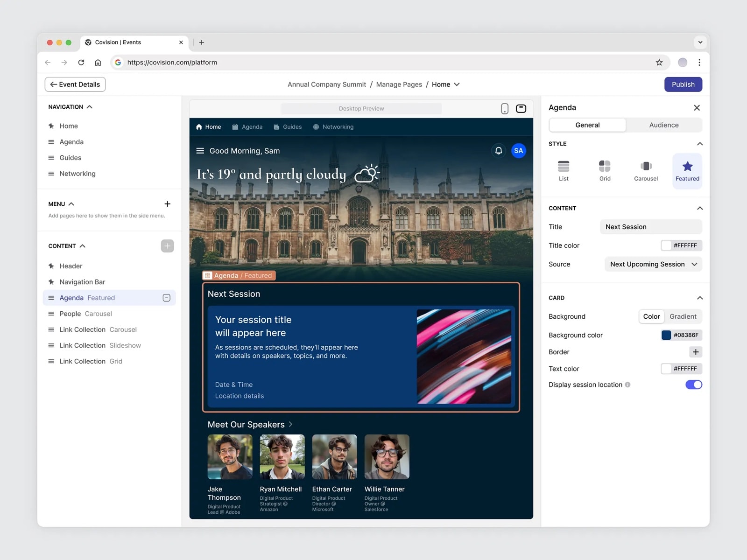Collapse the CARD section

pyautogui.click(x=700, y=298)
